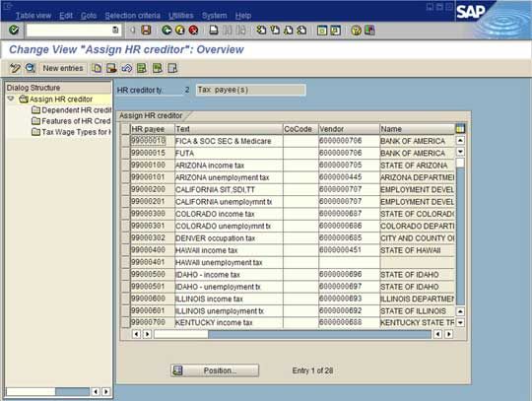Select row marker for DENVER occupation tax
Screen dimensions: 532x401
(125, 238)
